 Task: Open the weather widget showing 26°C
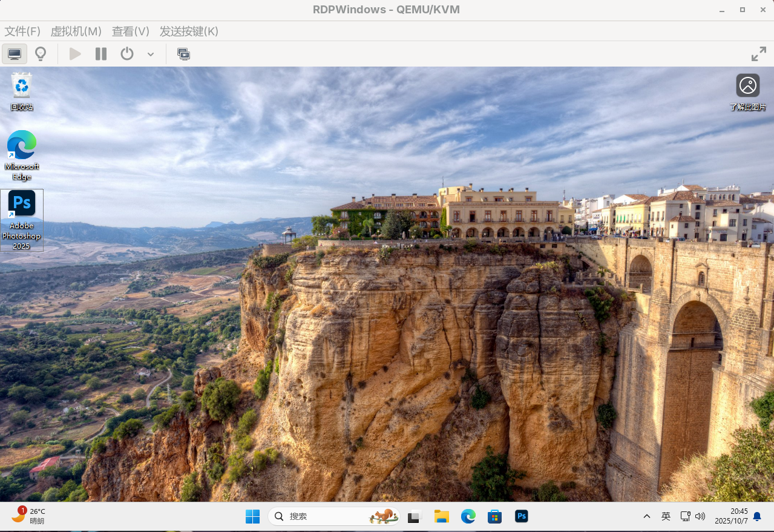(x=28, y=516)
